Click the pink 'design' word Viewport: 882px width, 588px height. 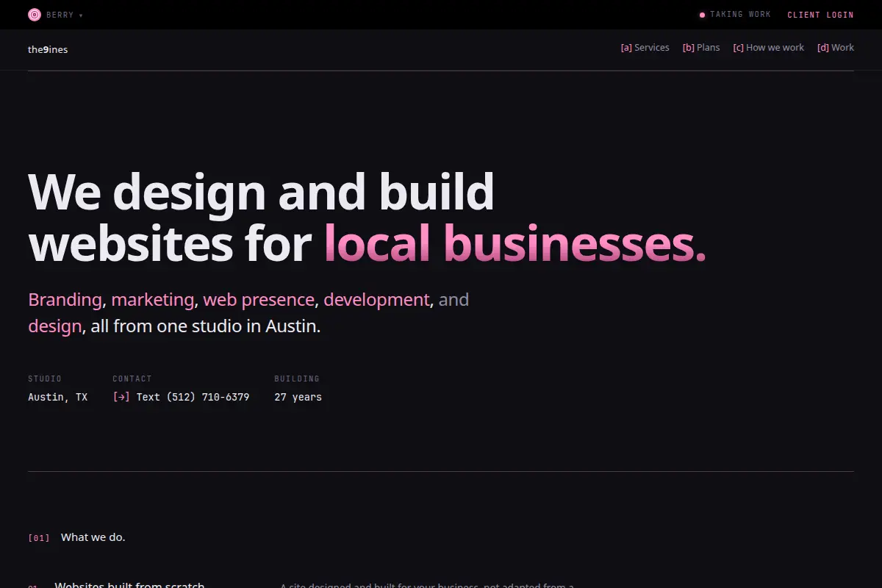tap(54, 326)
